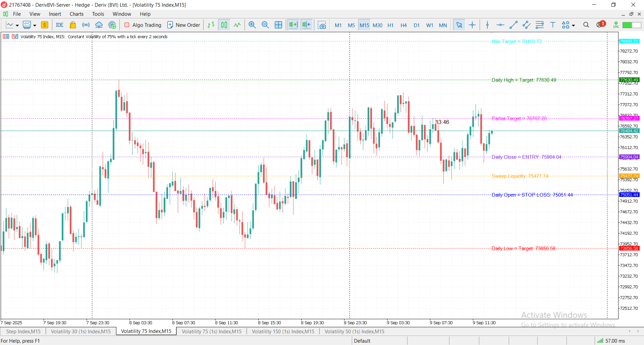Open the MetaEditor IDE
644x345 pixels.
(x=60, y=25)
